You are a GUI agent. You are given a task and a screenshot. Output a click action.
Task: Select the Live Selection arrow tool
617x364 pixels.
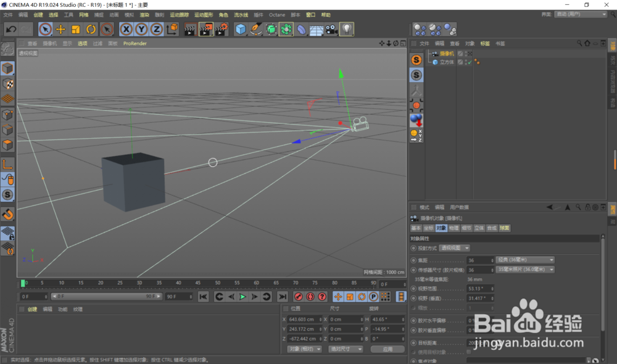pyautogui.click(x=45, y=30)
